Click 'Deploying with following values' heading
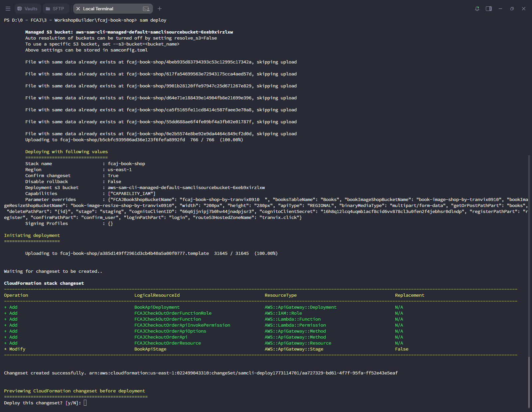Image resolution: width=532 pixels, height=412 pixels. coord(66,152)
